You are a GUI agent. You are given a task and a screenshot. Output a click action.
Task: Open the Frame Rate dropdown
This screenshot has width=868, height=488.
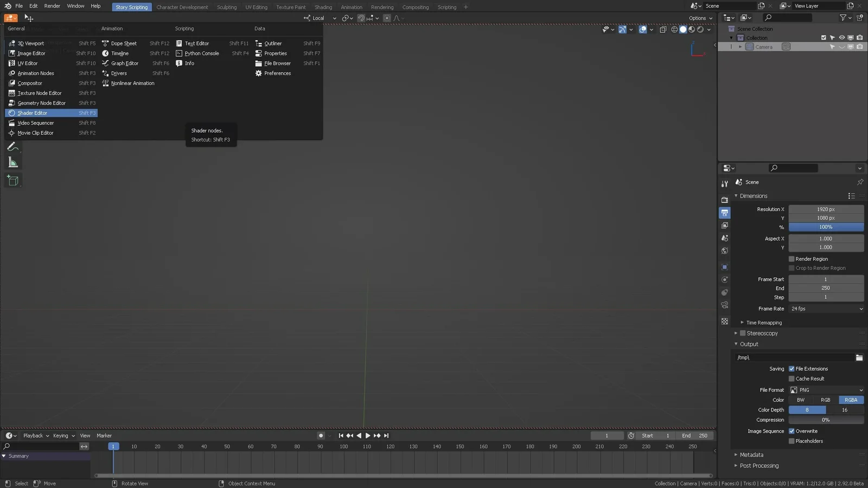[826, 309]
